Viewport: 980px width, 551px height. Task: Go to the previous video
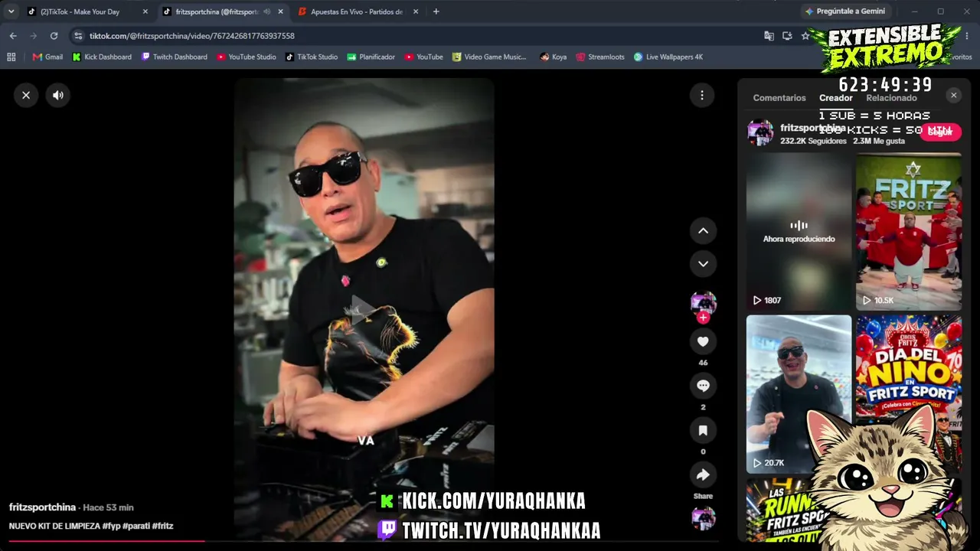click(703, 230)
